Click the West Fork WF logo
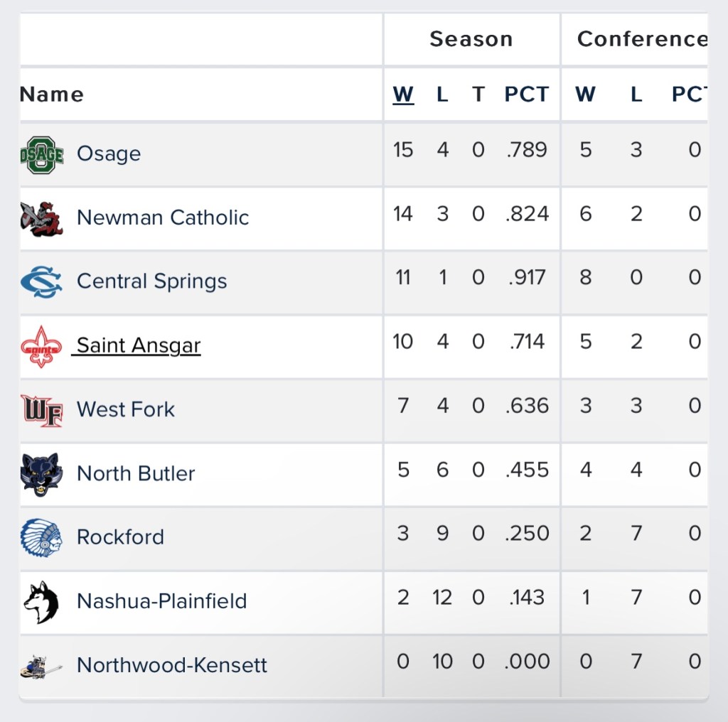Image resolution: width=728 pixels, height=722 pixels. [x=42, y=410]
